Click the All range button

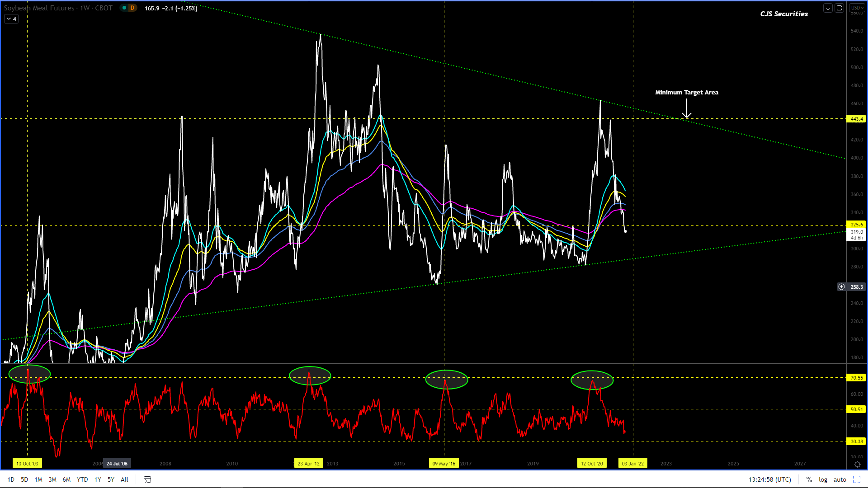click(124, 479)
